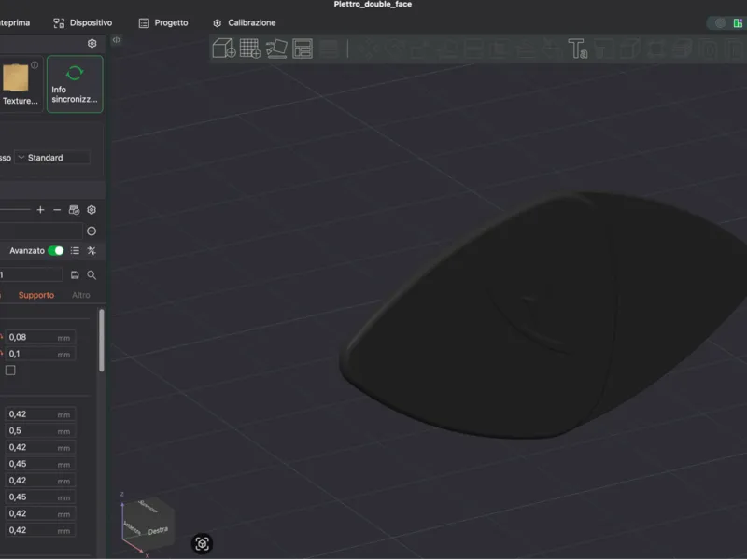Click the minus icon to remove filament

click(57, 209)
